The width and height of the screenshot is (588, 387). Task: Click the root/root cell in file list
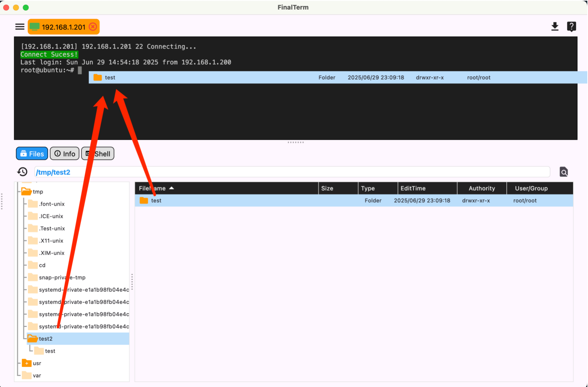[x=525, y=201]
